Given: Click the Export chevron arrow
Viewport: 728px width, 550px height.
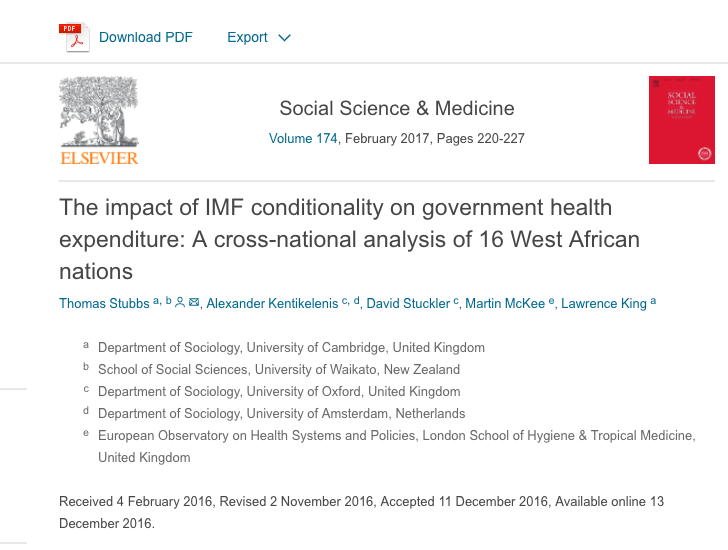Looking at the screenshot, I should pyautogui.click(x=284, y=38).
